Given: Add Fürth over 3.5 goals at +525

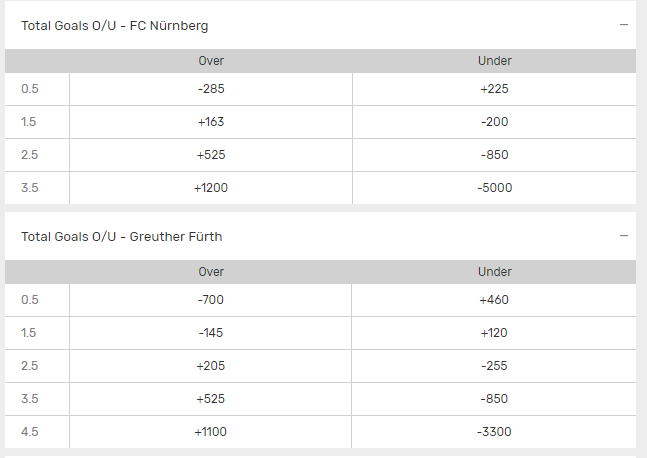Looking at the screenshot, I should tap(211, 399).
